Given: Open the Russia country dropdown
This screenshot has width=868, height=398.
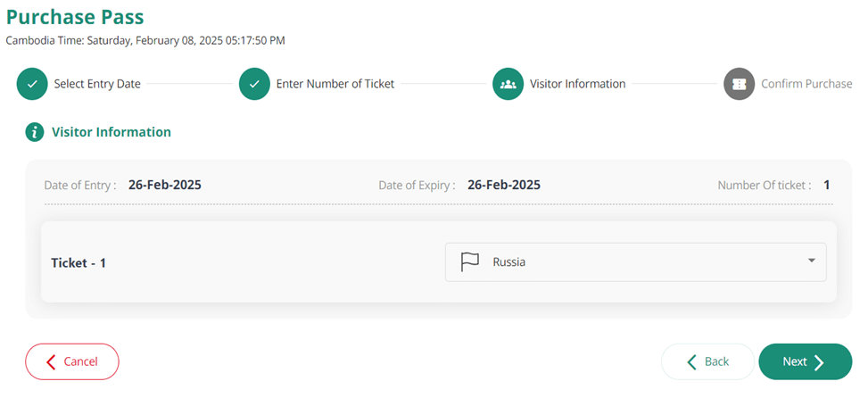Looking at the screenshot, I should [635, 261].
